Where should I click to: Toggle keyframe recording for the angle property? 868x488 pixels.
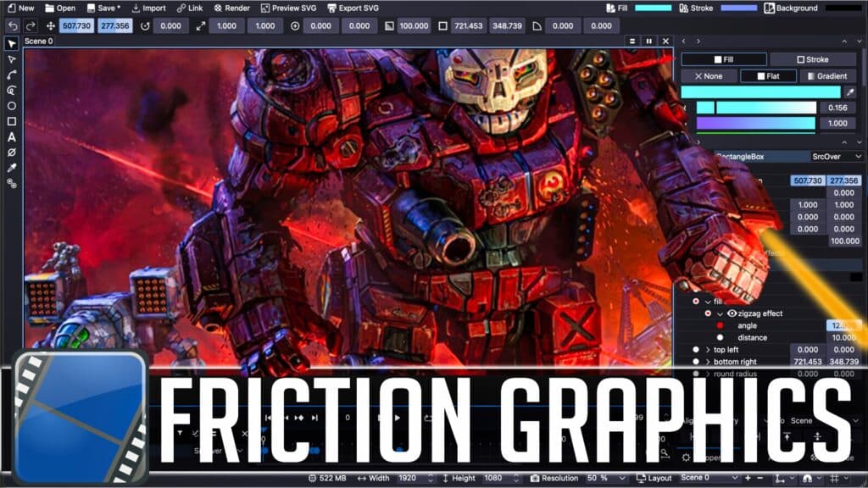[x=720, y=325]
